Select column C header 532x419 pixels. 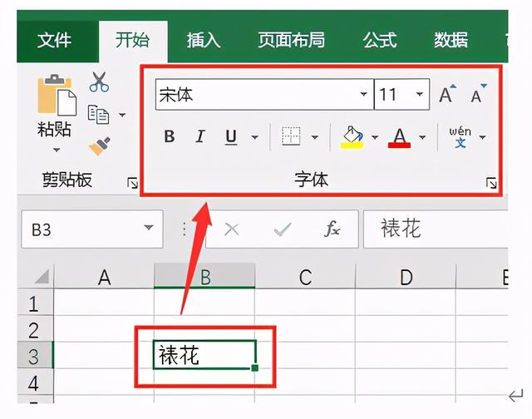pos(305,277)
